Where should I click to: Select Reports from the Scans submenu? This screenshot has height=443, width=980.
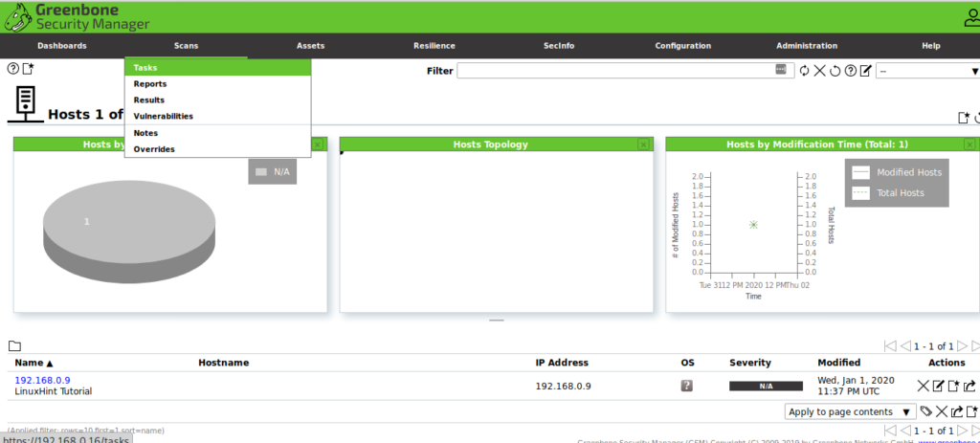tap(217, 84)
